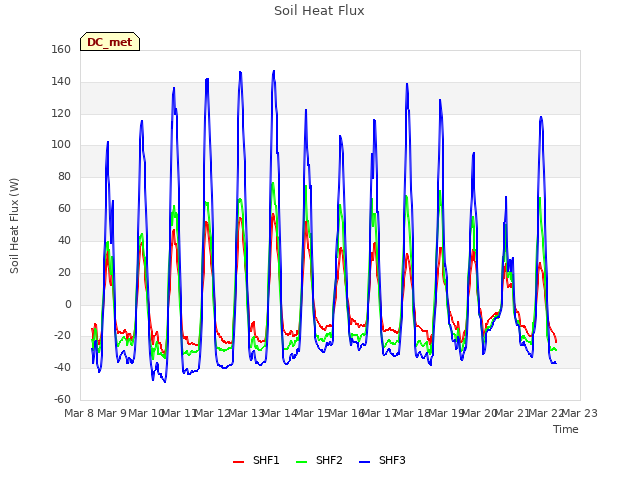Click the Mar 18 x-axis tick label
Viewport: 640px width, 480px height.
(413, 413)
